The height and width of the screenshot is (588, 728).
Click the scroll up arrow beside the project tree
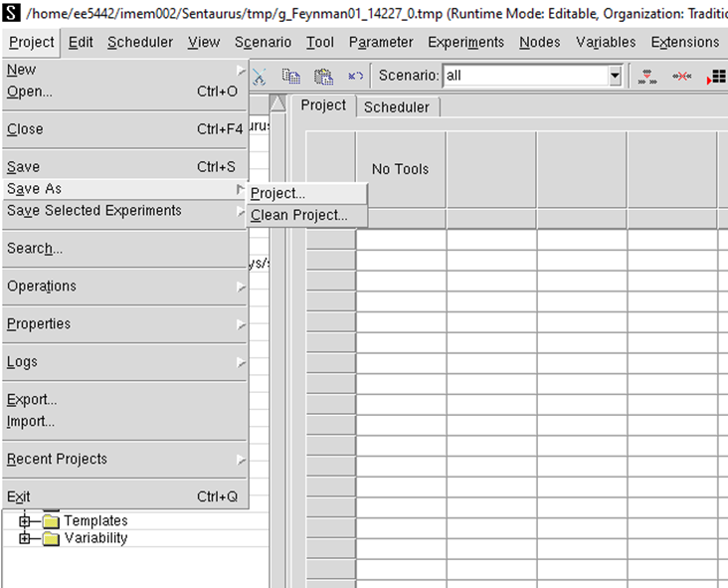pos(277,103)
